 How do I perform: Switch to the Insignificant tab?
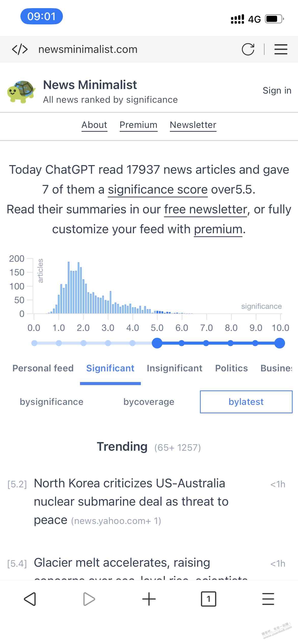pyautogui.click(x=174, y=368)
